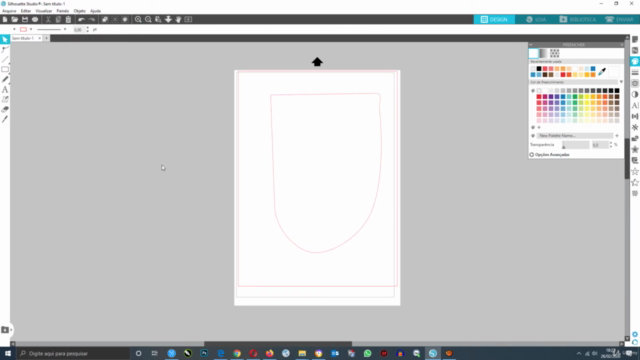This screenshot has width=640, height=360.
Task: Open the Arquivo menu
Action: (9, 11)
